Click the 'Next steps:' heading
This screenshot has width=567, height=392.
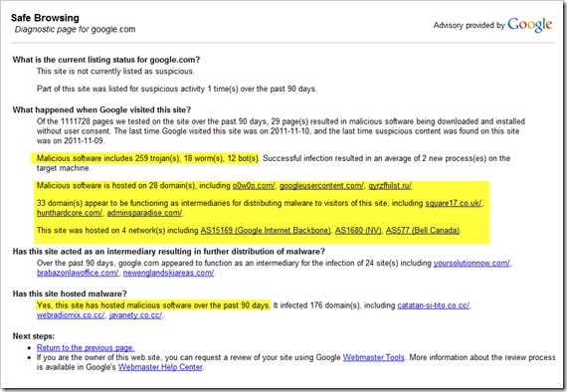[x=34, y=336]
